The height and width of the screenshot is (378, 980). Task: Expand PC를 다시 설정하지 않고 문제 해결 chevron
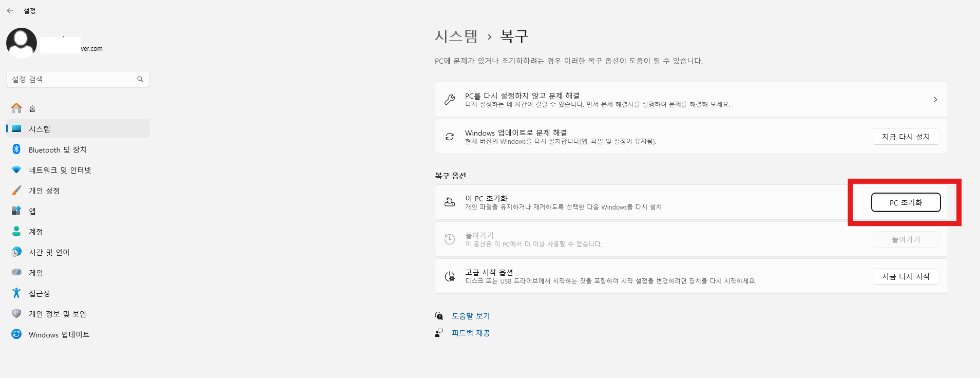pos(935,100)
